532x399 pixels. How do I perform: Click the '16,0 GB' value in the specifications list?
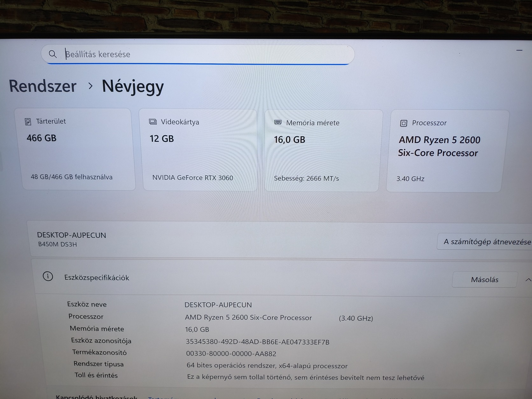[197, 329]
